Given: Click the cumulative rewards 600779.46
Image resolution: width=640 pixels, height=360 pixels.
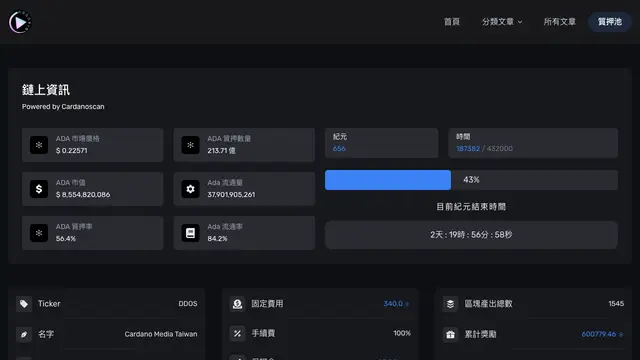Looking at the screenshot, I should click(598, 334).
